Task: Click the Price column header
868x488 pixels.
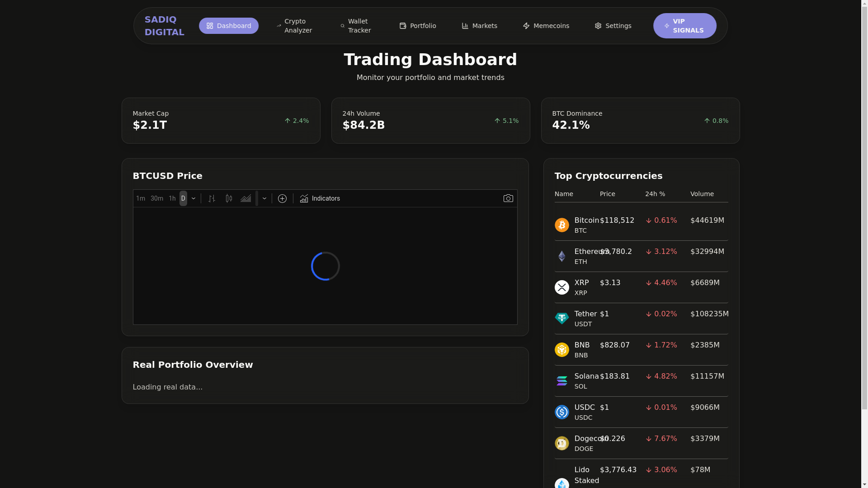Action: pos(608,194)
